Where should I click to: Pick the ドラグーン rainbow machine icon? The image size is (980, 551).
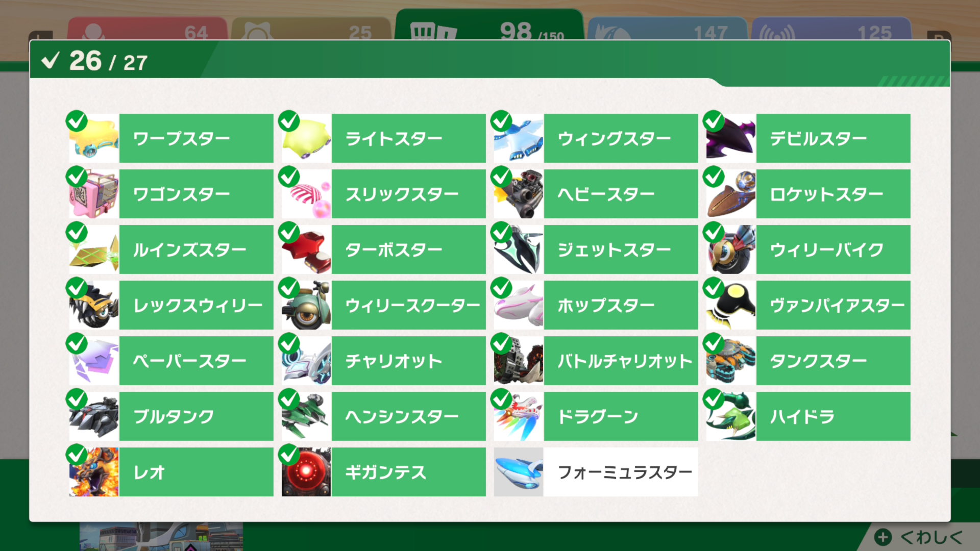[519, 416]
